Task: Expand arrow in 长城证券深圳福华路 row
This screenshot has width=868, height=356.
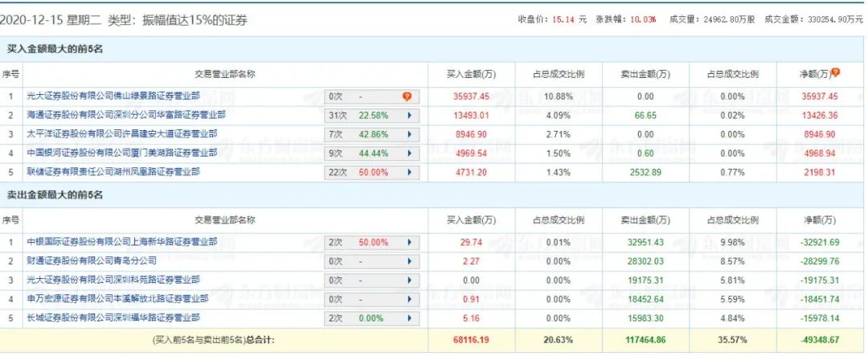Action: click(x=410, y=318)
